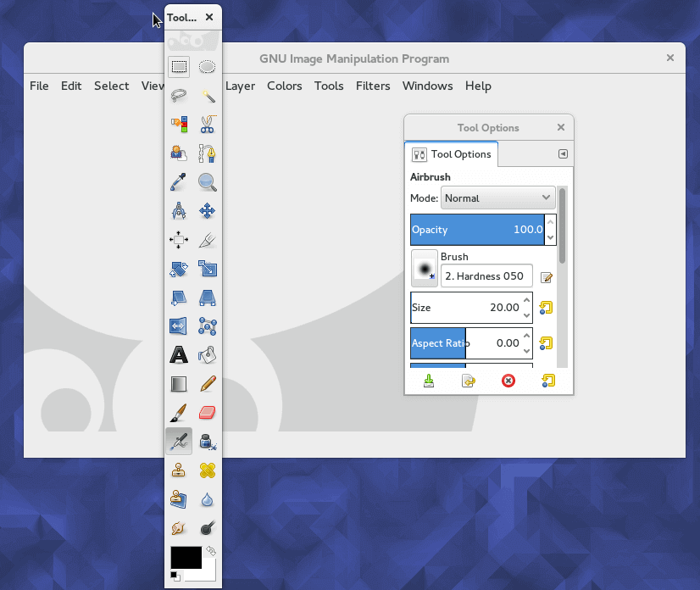Switch to the Tool Options tab
The width and height of the screenshot is (700, 590).
coord(452,154)
